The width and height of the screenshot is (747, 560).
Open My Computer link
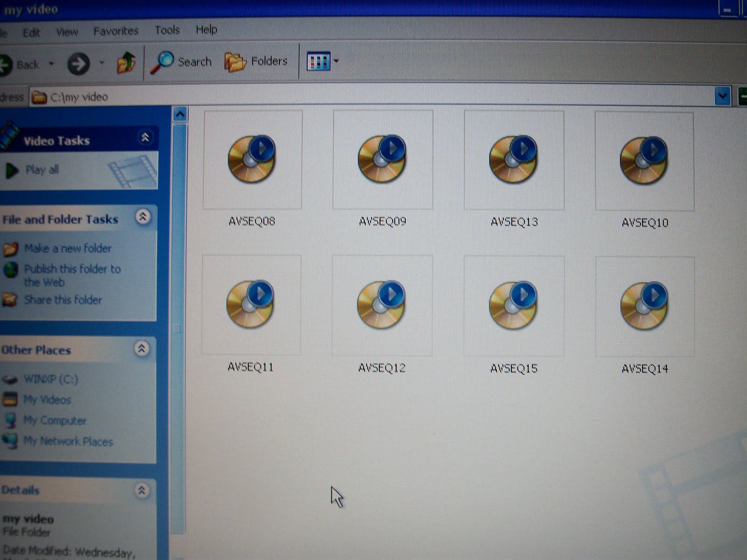point(55,420)
